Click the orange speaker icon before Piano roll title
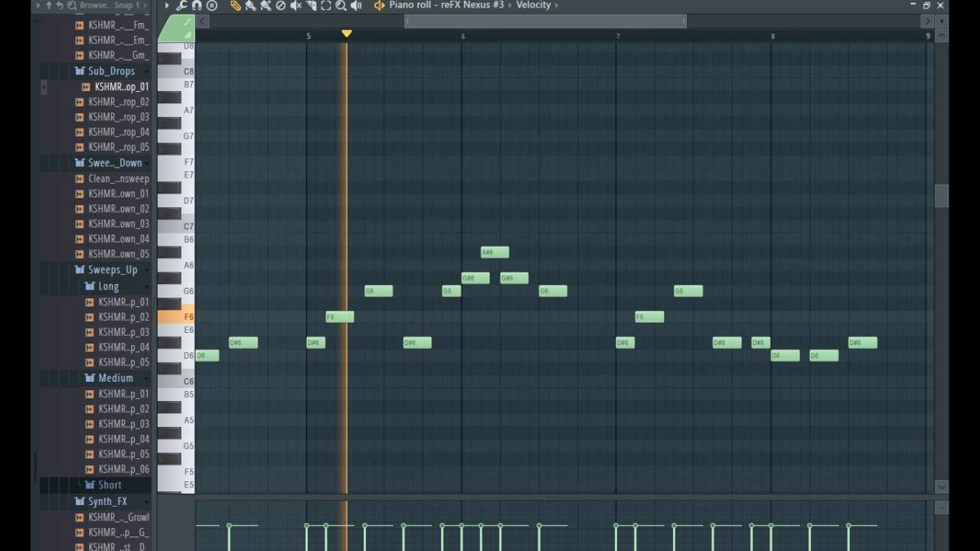 [x=379, y=5]
